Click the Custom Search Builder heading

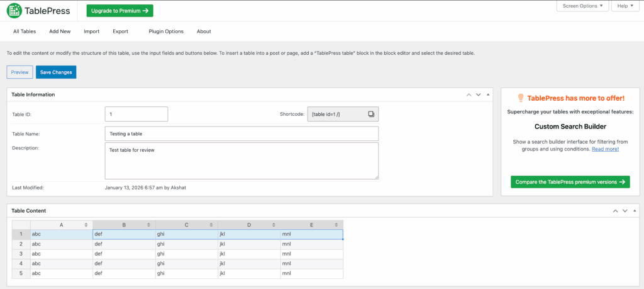570,127
